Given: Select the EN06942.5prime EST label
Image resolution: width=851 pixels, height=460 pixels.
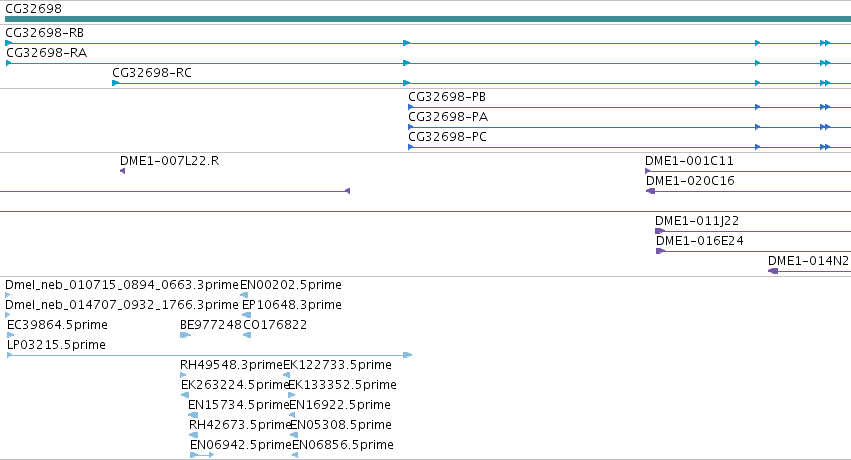Looking at the screenshot, I should 241,445.
